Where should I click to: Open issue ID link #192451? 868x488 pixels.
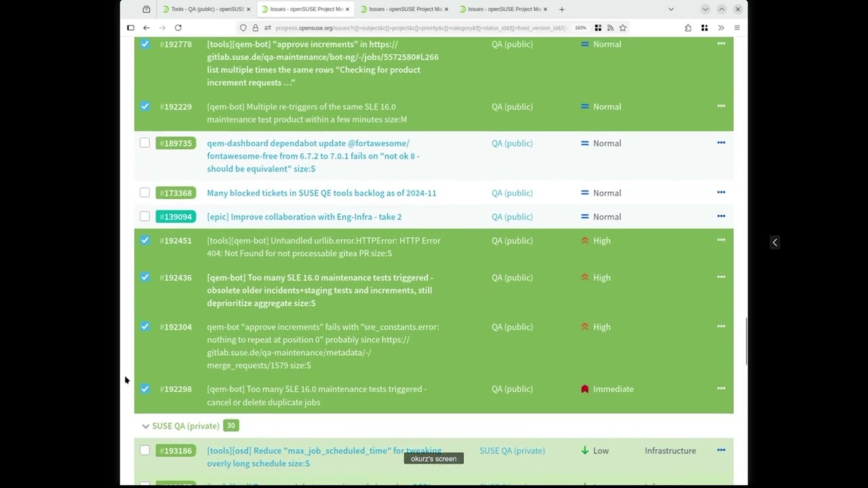pyautogui.click(x=176, y=241)
